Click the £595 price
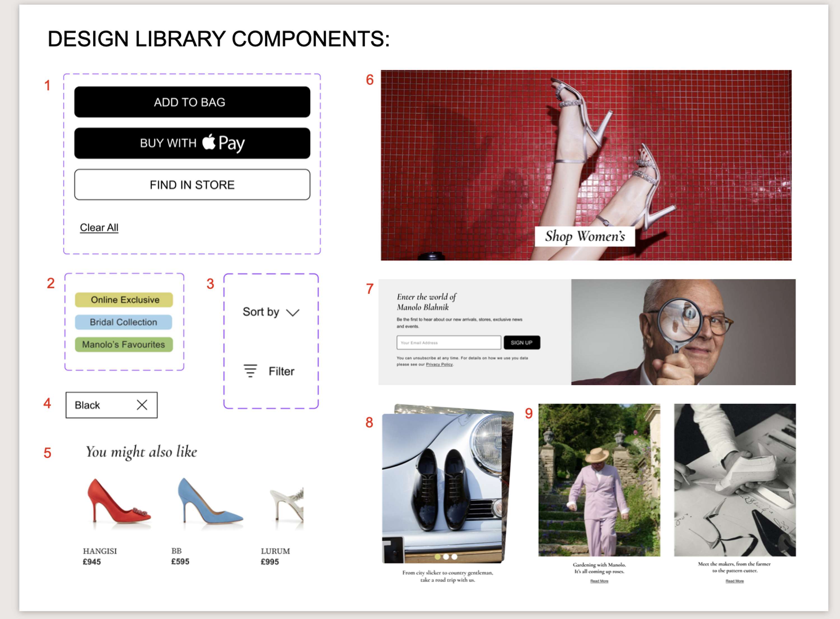 [180, 561]
